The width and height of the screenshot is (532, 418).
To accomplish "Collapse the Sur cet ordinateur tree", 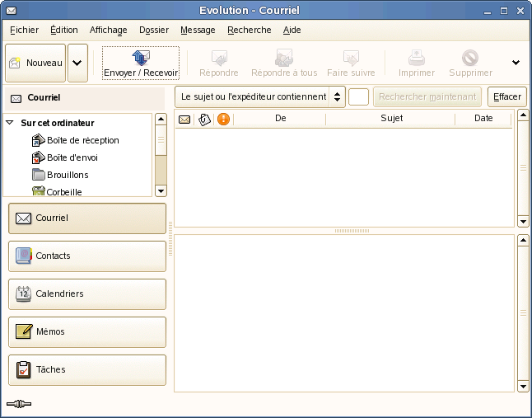I will coord(10,123).
